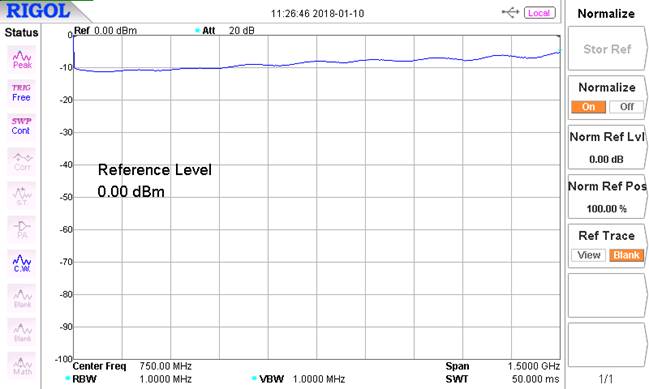
Task: Turn Normalize On
Action: point(588,107)
